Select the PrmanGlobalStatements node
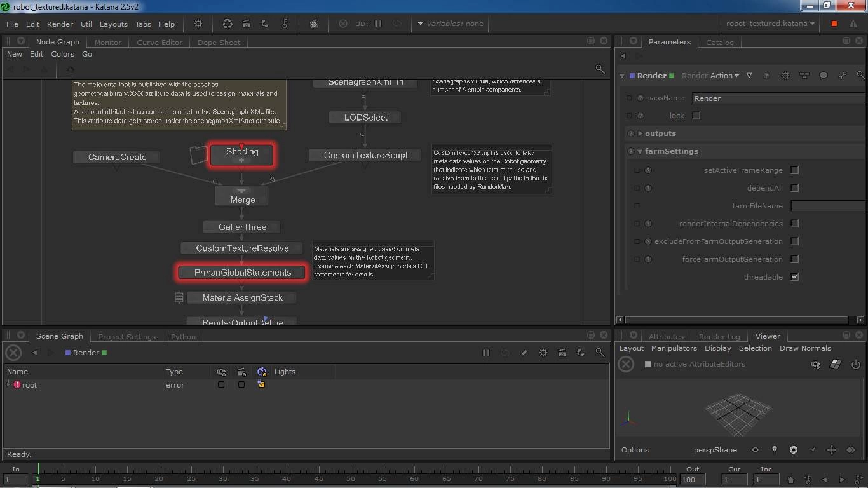This screenshot has width=868, height=488. [242, 273]
